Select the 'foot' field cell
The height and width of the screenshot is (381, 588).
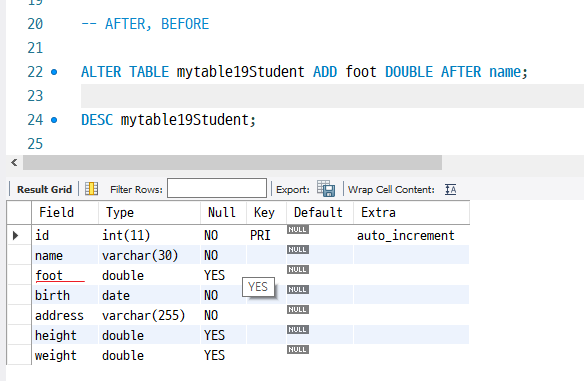pyautogui.click(x=65, y=276)
